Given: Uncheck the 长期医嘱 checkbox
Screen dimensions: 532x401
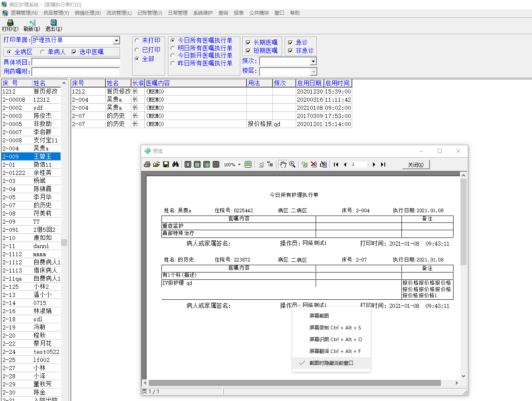Looking at the screenshot, I should point(248,43).
